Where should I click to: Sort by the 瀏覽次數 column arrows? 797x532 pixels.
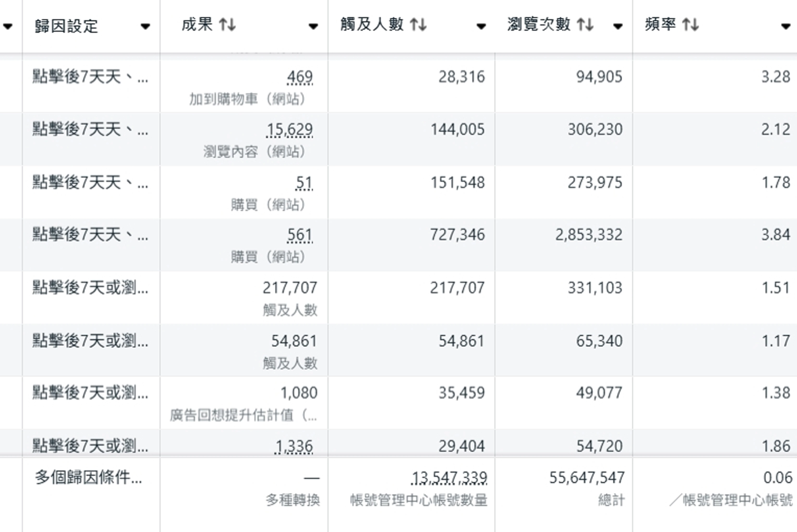pyautogui.click(x=585, y=25)
